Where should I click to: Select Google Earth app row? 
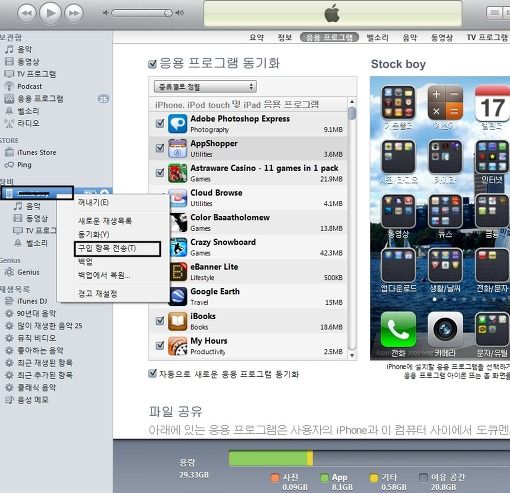(258, 297)
